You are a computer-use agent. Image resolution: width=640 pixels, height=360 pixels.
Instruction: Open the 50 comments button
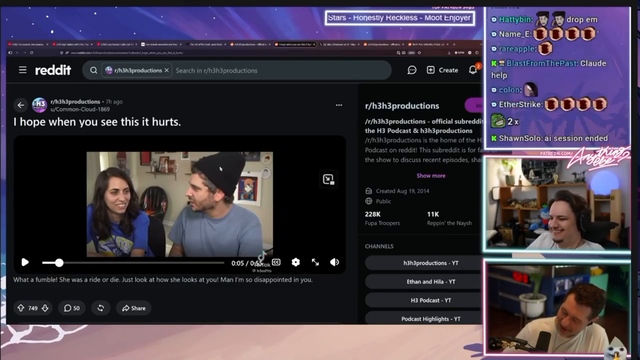point(72,308)
